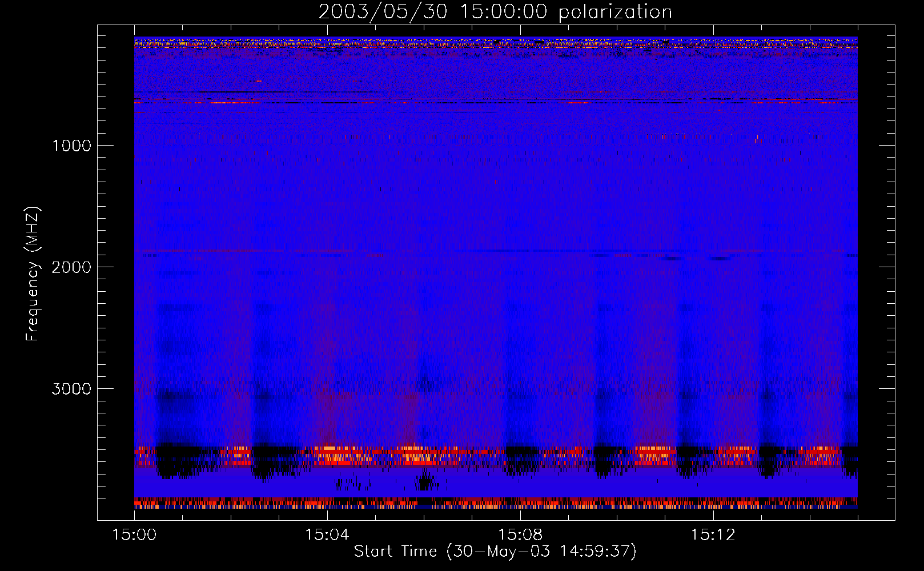Click the 15:12 time tick label

(x=713, y=535)
